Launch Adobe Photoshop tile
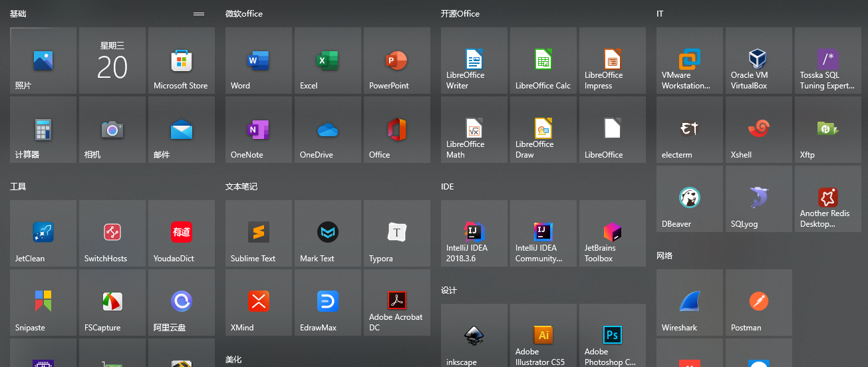The width and height of the screenshot is (868, 367). pos(613,335)
